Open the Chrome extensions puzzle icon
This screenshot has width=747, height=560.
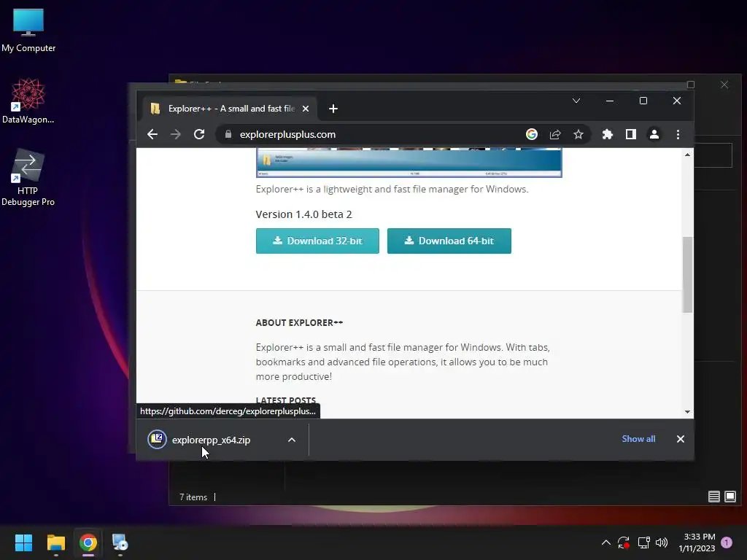608,135
